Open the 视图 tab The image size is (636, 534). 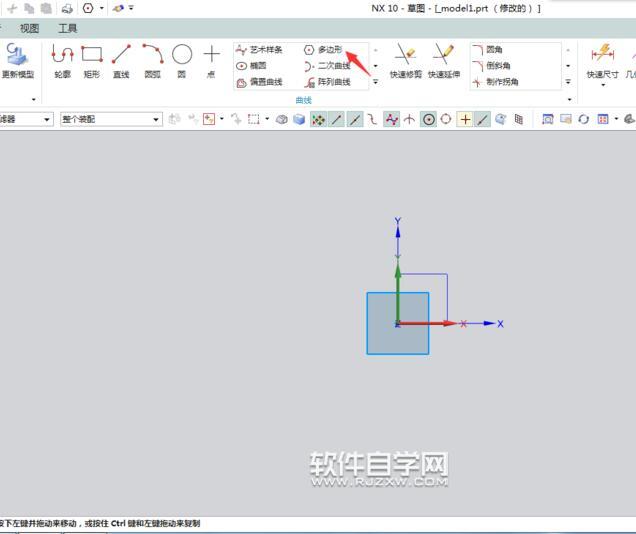pyautogui.click(x=30, y=28)
